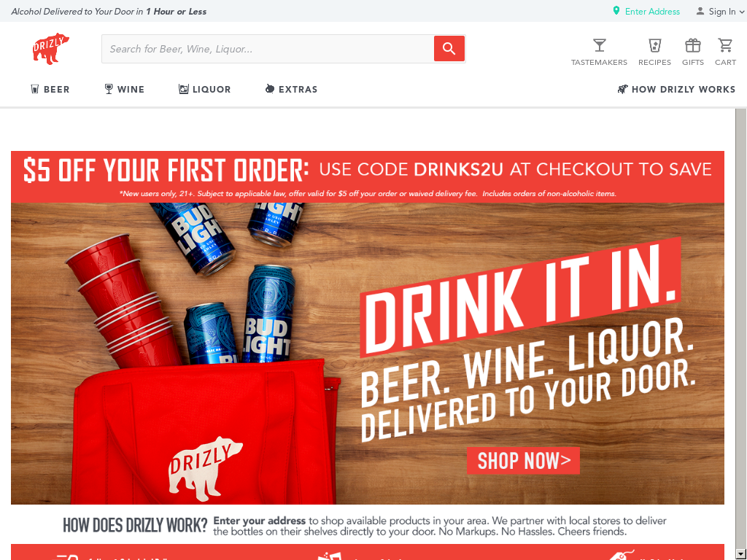747x560 pixels.
Task: Focus the Beer, Wine, Liquor search field
Action: [268, 49]
